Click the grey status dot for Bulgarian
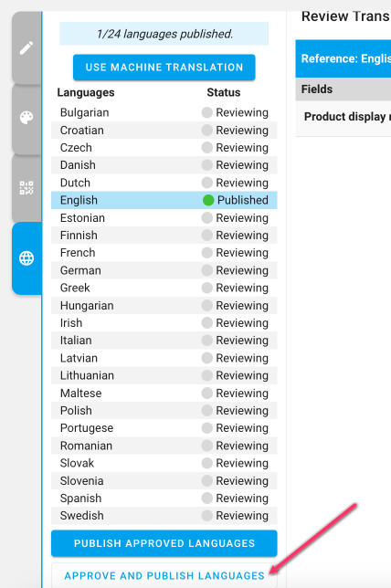The width and height of the screenshot is (391, 588). [207, 112]
